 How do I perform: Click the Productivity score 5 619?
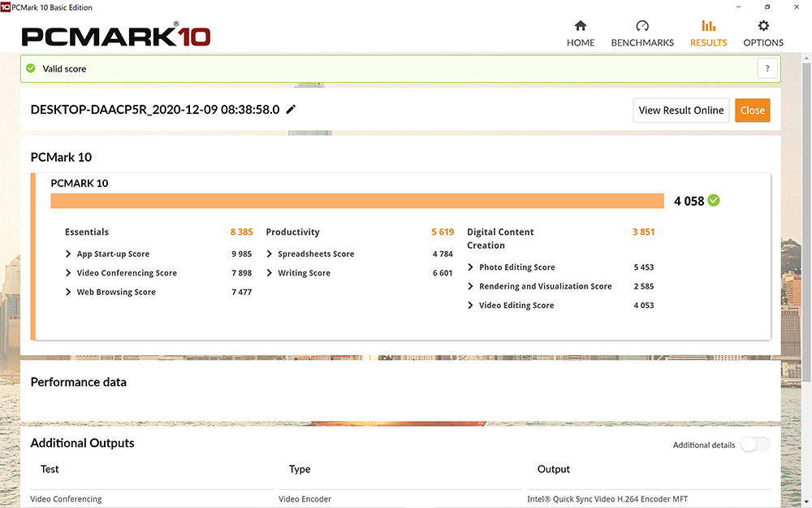(443, 232)
